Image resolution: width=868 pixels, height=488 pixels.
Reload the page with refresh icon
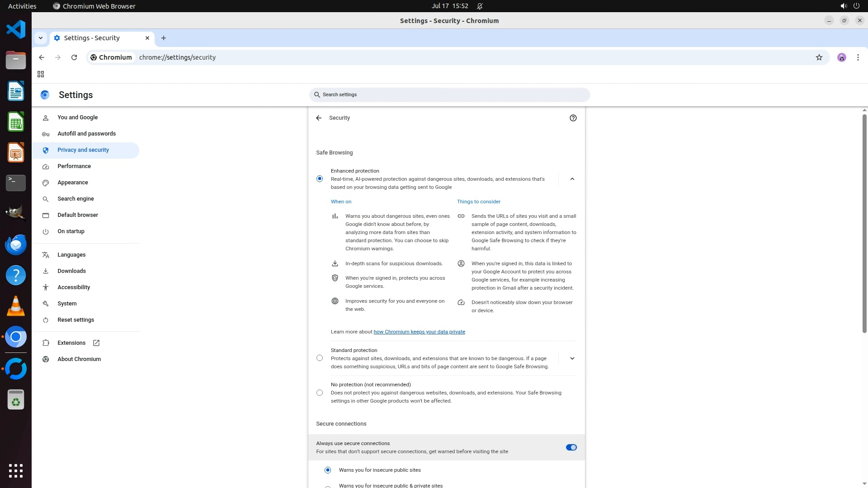(74, 57)
